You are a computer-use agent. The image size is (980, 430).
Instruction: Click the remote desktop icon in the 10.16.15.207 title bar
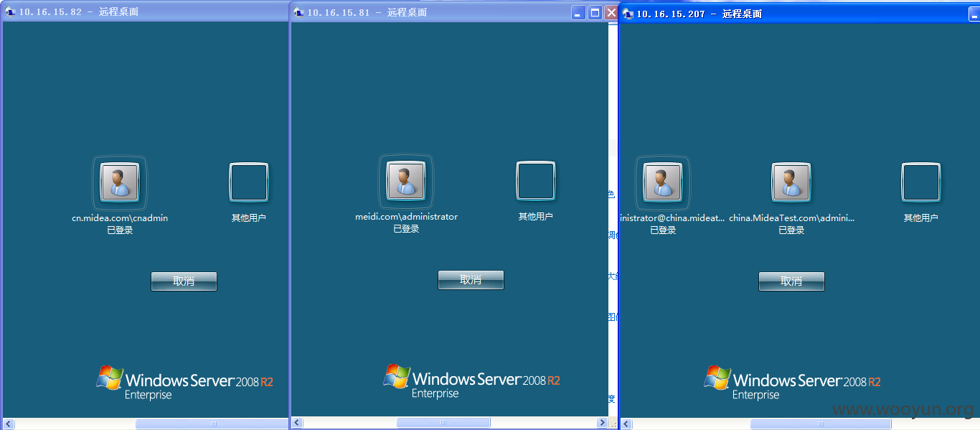(628, 14)
